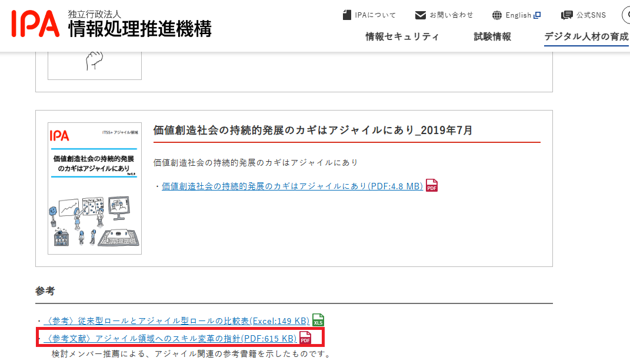The image size is (630, 364).
Task: Click the globe icon next to English
Action: (x=497, y=15)
